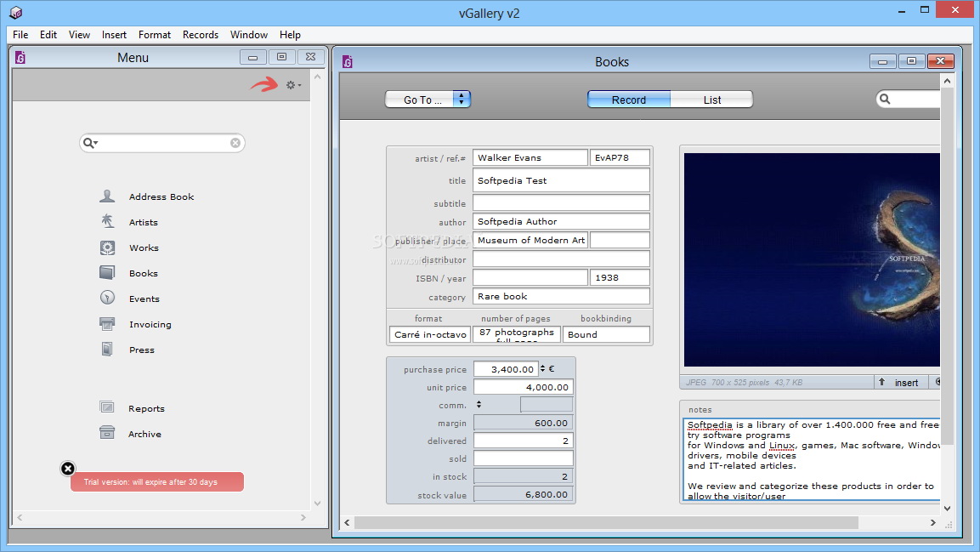Open the Archive box icon
Viewport: 980px width, 552px height.
(x=107, y=434)
